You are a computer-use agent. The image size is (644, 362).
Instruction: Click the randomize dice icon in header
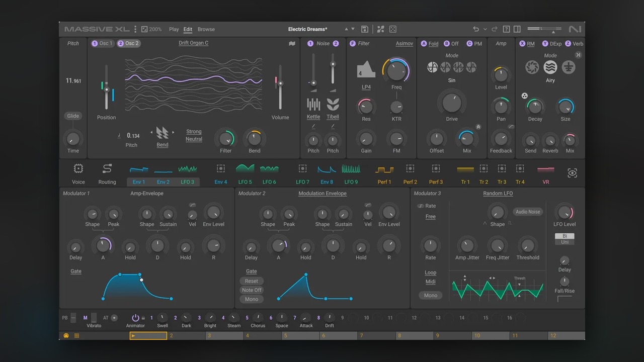tap(393, 29)
